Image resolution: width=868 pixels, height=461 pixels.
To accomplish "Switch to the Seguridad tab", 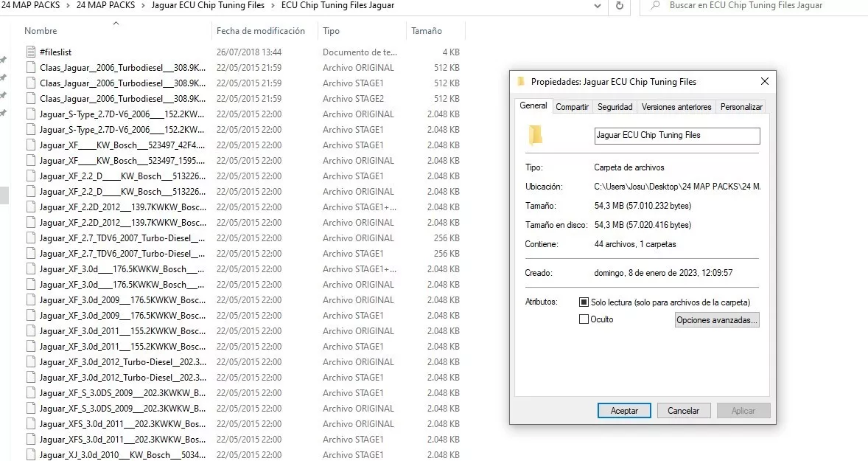I will pos(615,107).
